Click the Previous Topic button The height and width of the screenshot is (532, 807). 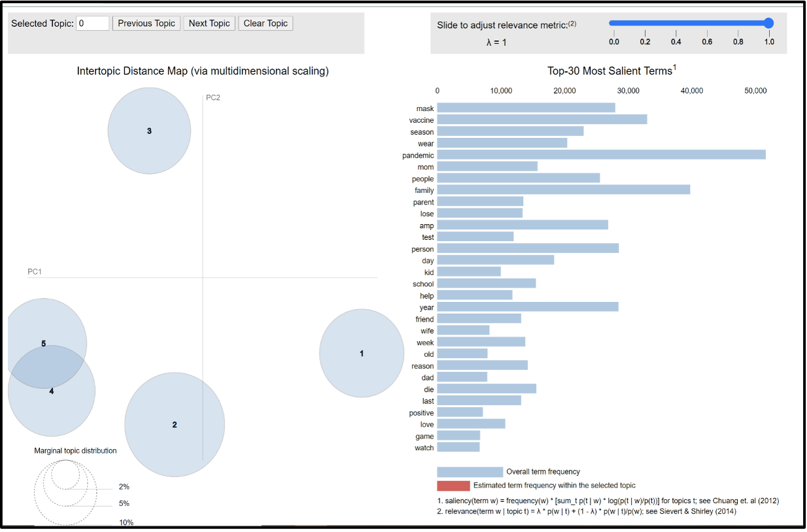(x=146, y=24)
